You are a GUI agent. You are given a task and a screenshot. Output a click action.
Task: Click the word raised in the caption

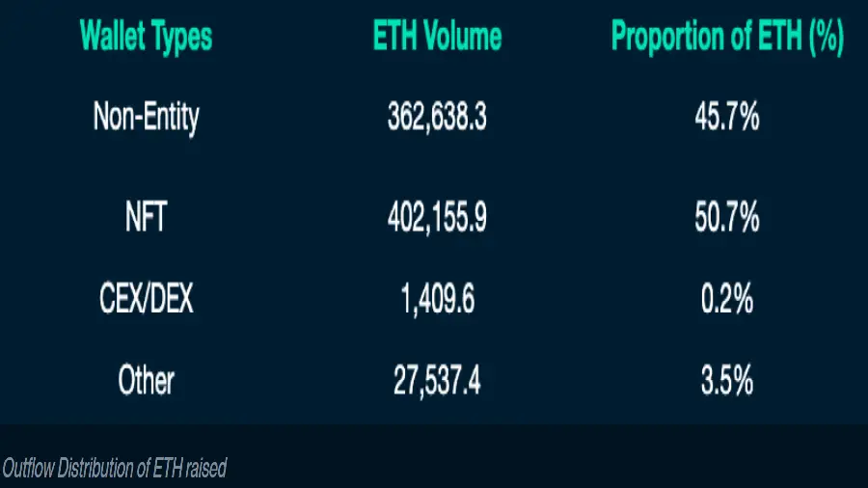coord(207,469)
